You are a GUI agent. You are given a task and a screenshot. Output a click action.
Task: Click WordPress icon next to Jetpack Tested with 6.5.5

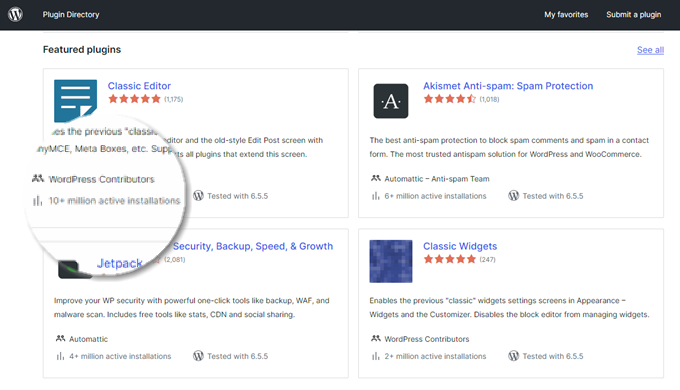(x=198, y=356)
